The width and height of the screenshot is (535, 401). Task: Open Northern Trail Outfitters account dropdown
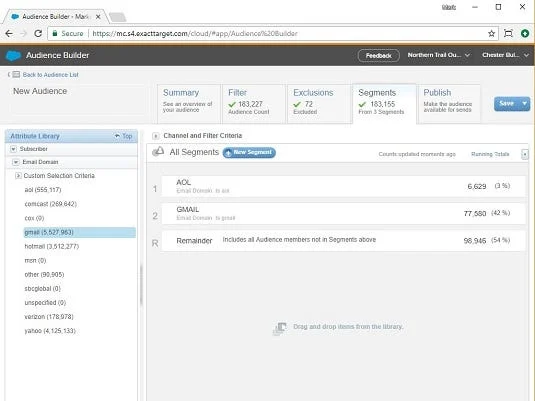438,55
